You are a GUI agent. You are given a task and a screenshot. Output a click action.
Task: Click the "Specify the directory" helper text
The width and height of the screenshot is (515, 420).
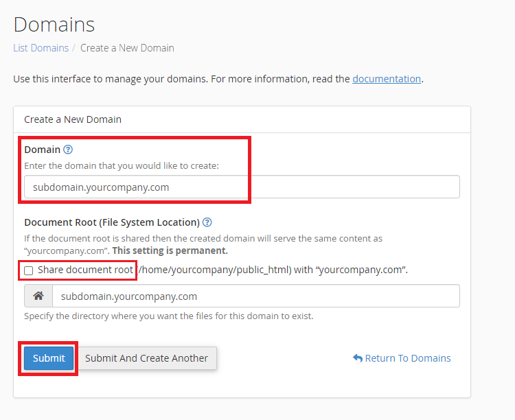click(169, 316)
